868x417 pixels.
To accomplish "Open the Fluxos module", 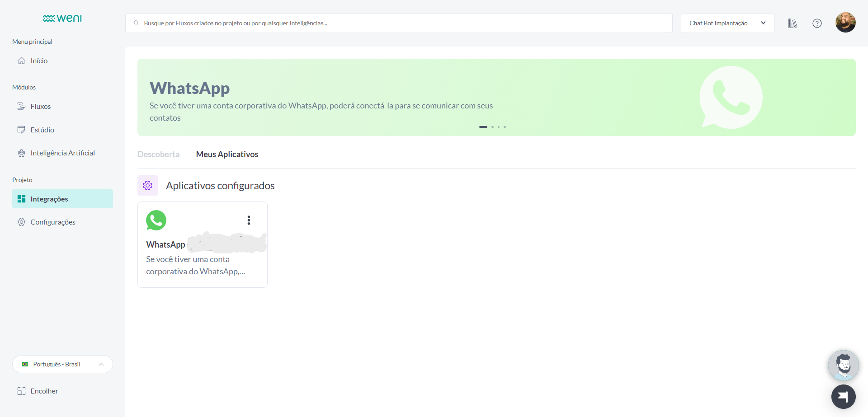I will 40,106.
